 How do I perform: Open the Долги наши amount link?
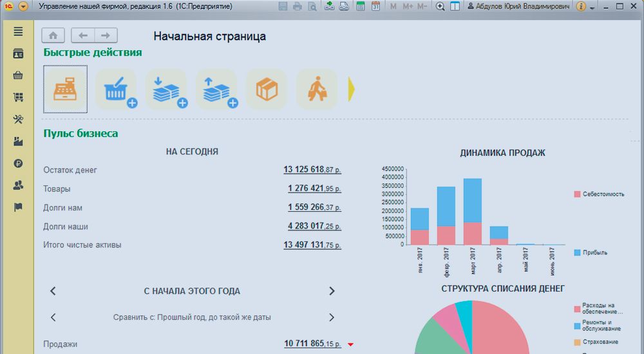pyautogui.click(x=314, y=227)
